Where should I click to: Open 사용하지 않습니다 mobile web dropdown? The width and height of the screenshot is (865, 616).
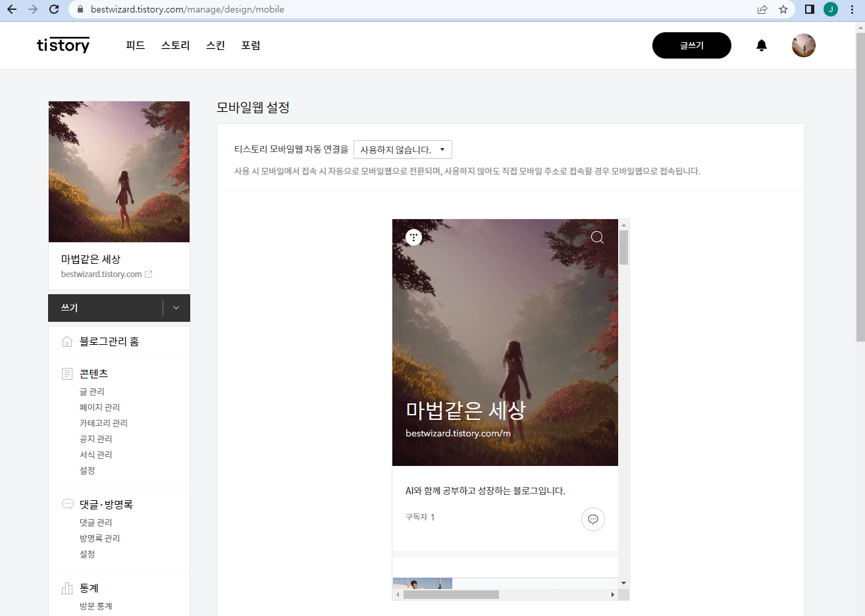pos(403,149)
